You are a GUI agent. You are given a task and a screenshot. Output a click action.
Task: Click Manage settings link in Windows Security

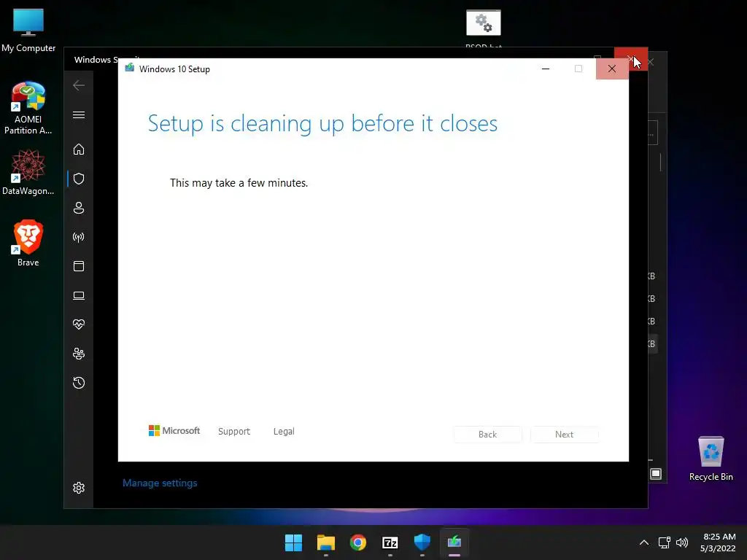pos(160,483)
